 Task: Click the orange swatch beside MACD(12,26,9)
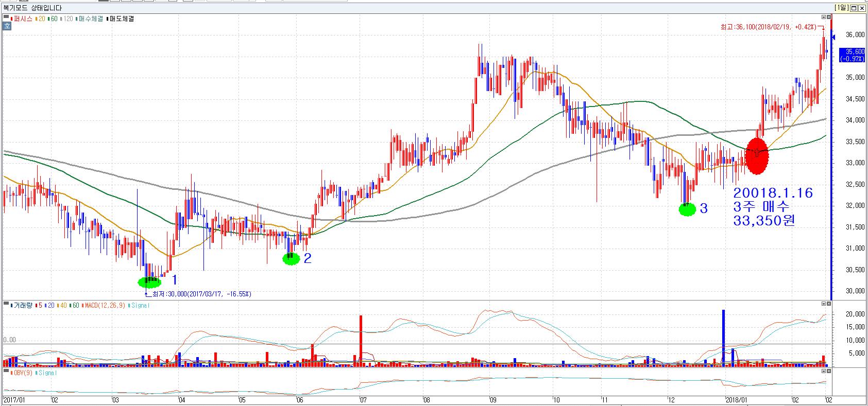(x=83, y=305)
